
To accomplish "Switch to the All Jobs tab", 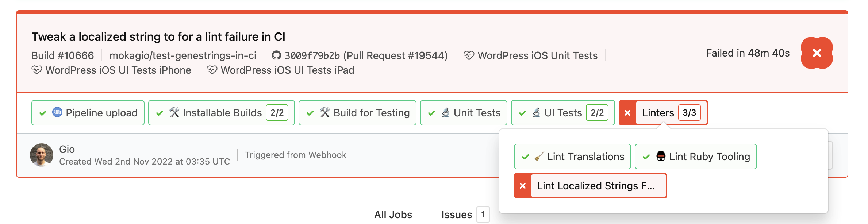I will pos(393,215).
